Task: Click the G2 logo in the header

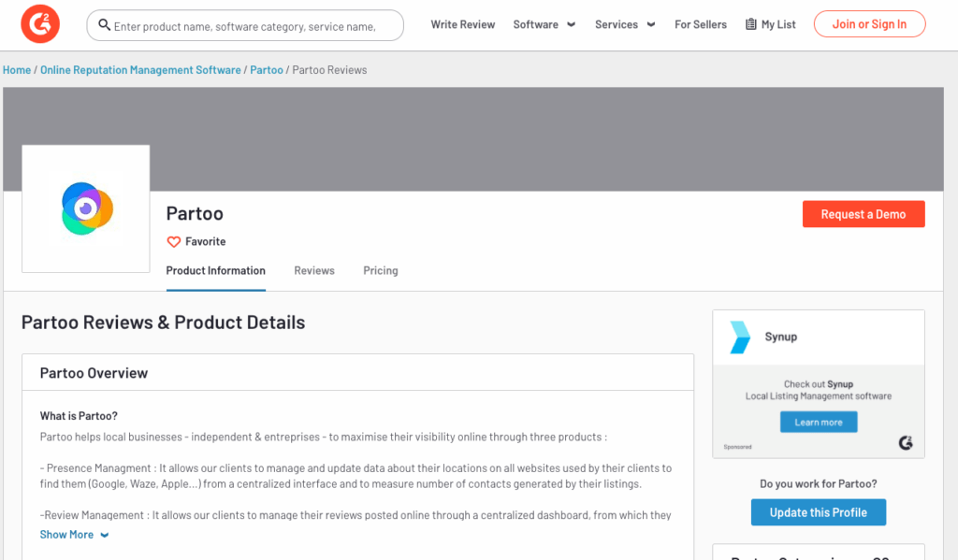Action: [40, 24]
